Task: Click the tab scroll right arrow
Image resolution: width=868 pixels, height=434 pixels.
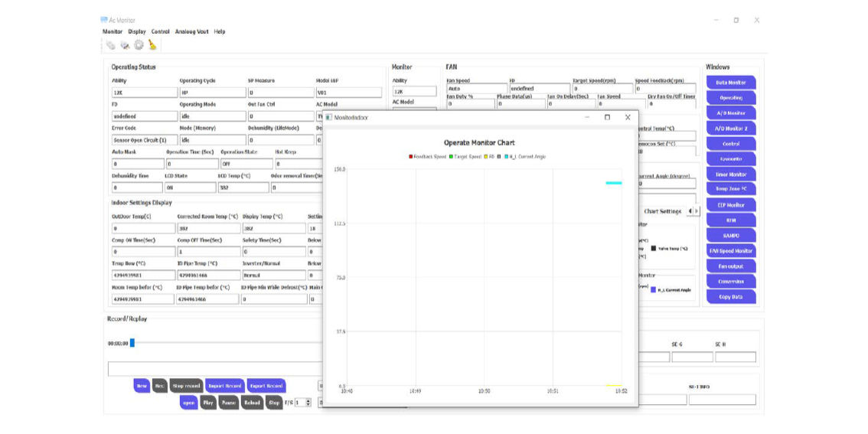Action: [696, 211]
